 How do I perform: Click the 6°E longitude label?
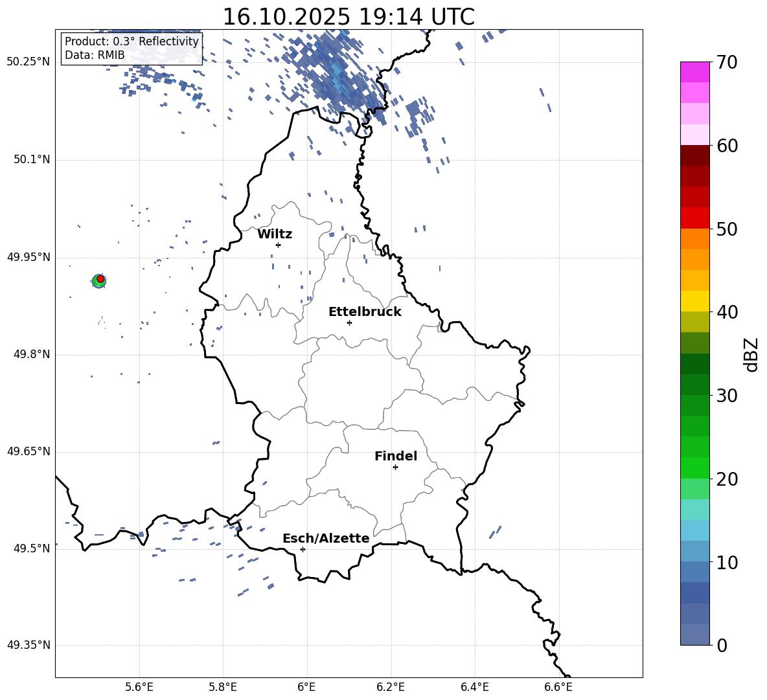(x=306, y=687)
